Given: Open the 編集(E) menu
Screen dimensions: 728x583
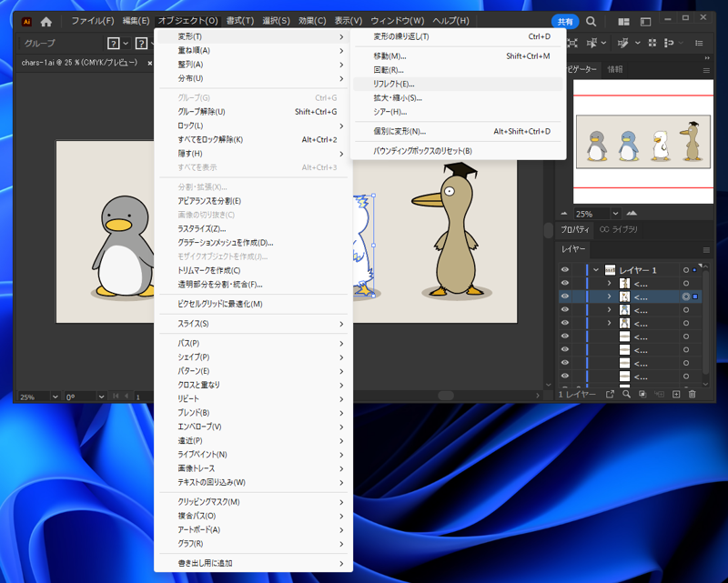Looking at the screenshot, I should [x=136, y=21].
